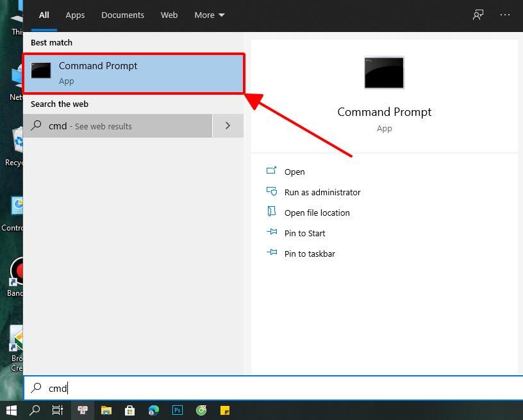Switch to the Documents search tab
This screenshot has height=420, width=523.
[x=122, y=15]
